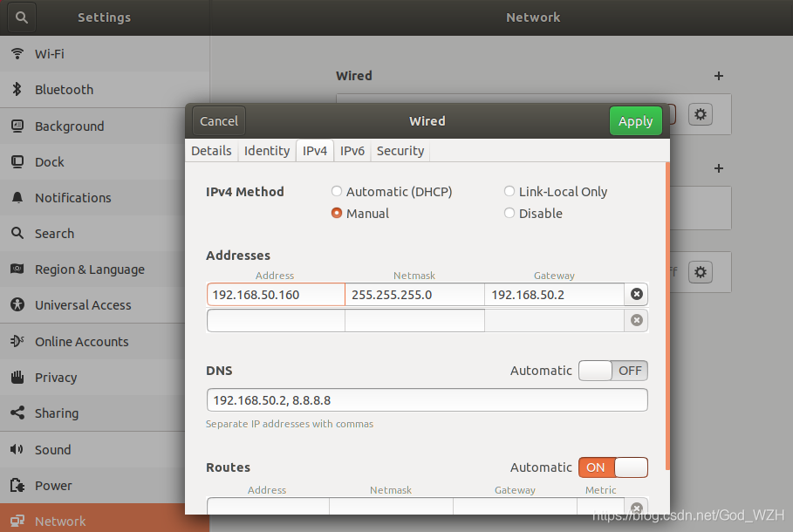The width and height of the screenshot is (793, 532).
Task: Select Manual IPv4 method
Action: (360, 214)
